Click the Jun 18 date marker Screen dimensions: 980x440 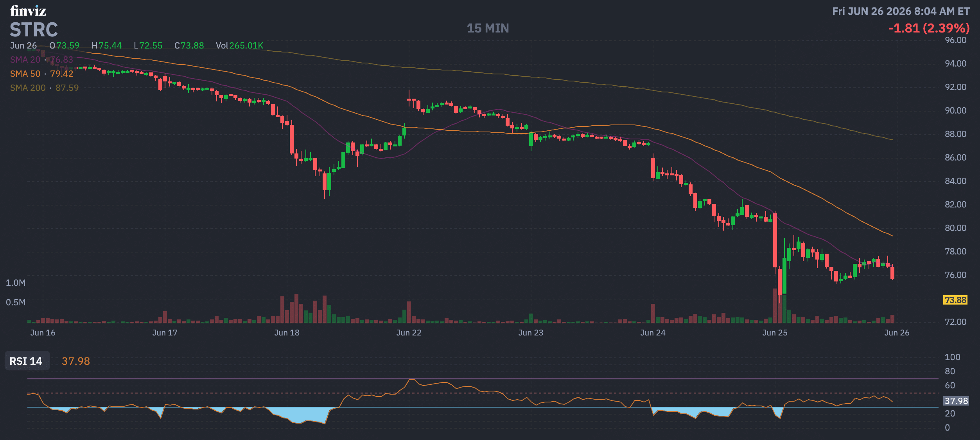[x=287, y=333]
